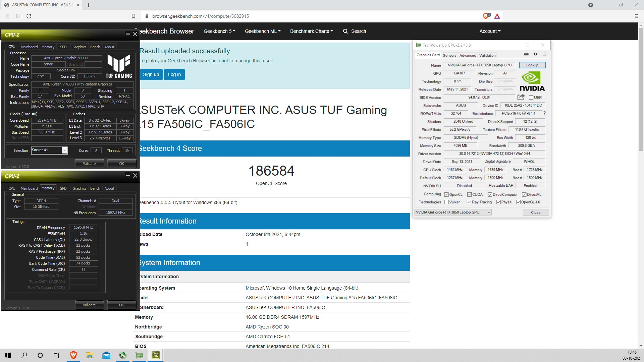Expand the Geekbench 5 dropdown menu

coord(219,31)
